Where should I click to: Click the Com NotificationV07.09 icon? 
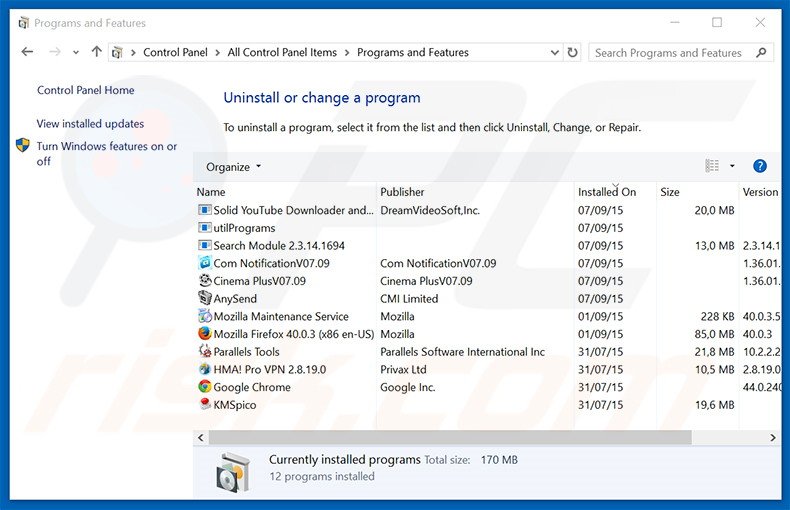205,263
